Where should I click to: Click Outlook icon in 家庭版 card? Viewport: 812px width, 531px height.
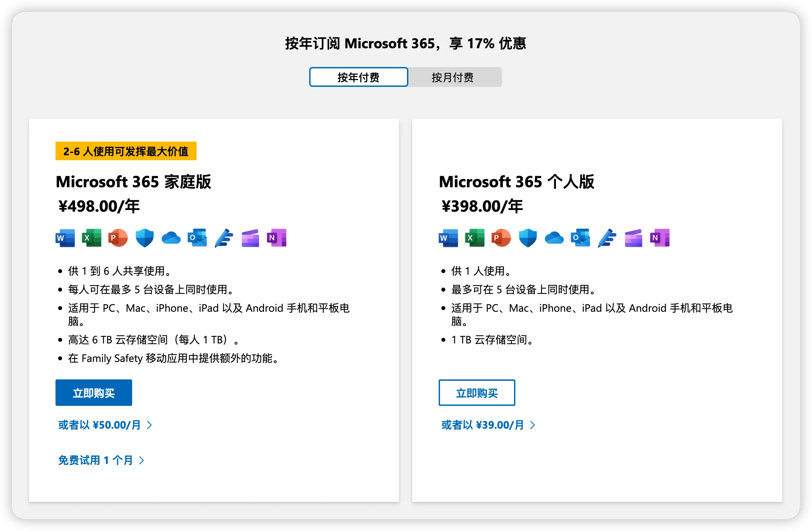pos(197,238)
